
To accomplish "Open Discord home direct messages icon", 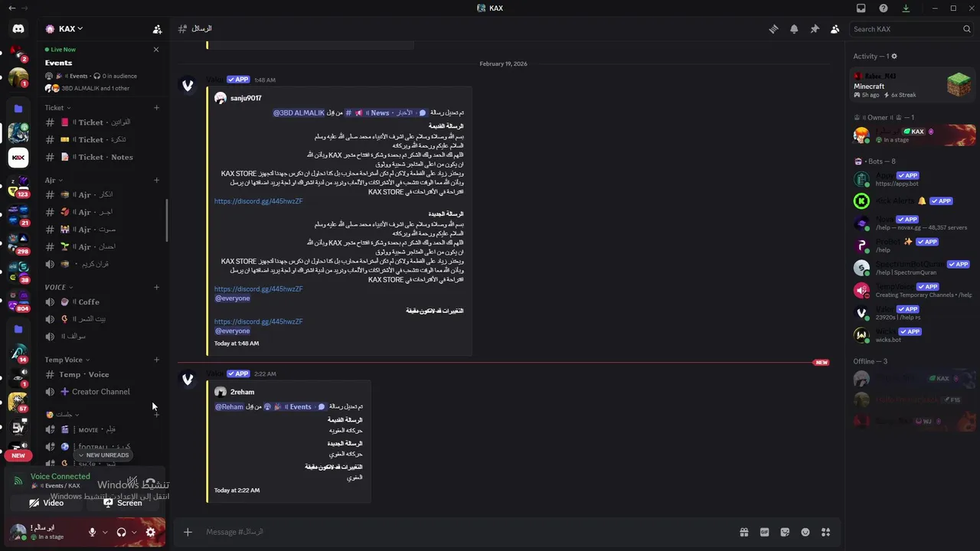I will (x=18, y=29).
